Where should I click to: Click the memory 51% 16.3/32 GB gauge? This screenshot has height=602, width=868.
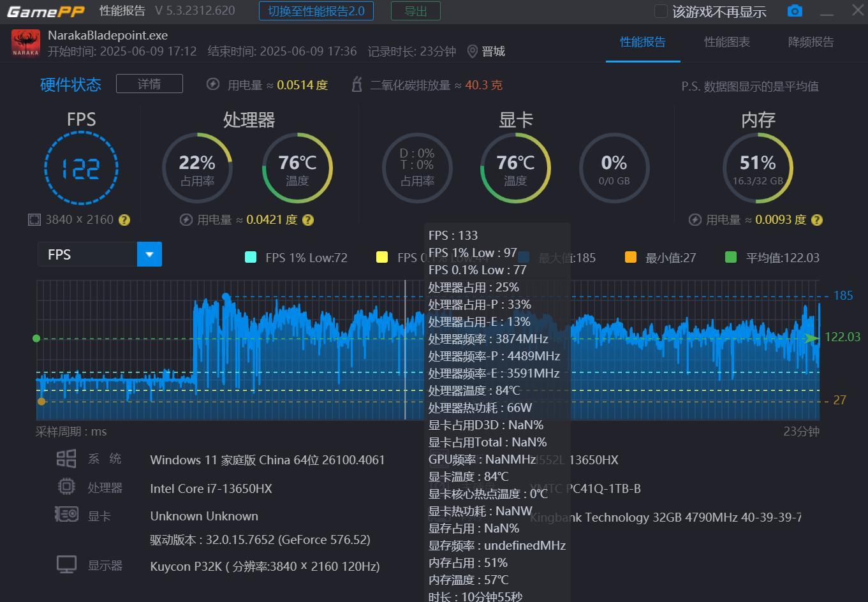(758, 168)
